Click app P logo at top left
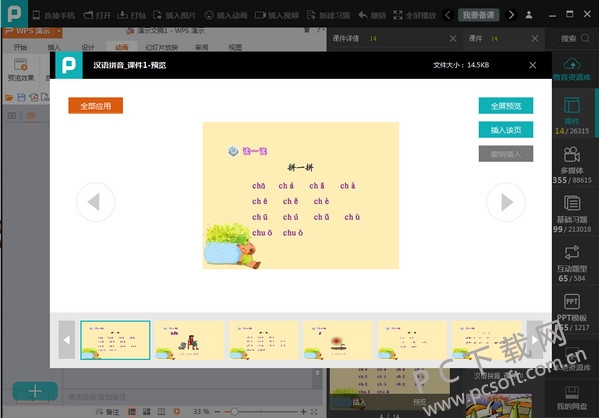Screen dimensions: 599x418 click(14, 13)
